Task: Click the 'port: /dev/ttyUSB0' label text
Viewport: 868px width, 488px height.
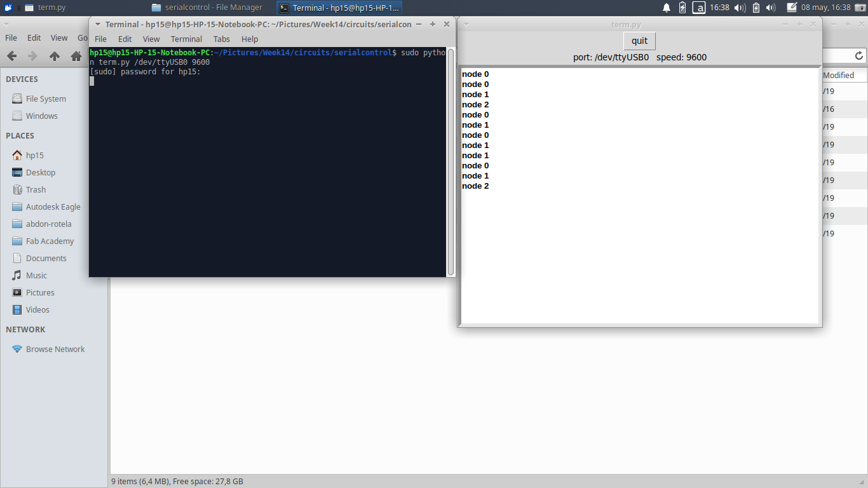Action: tap(611, 57)
